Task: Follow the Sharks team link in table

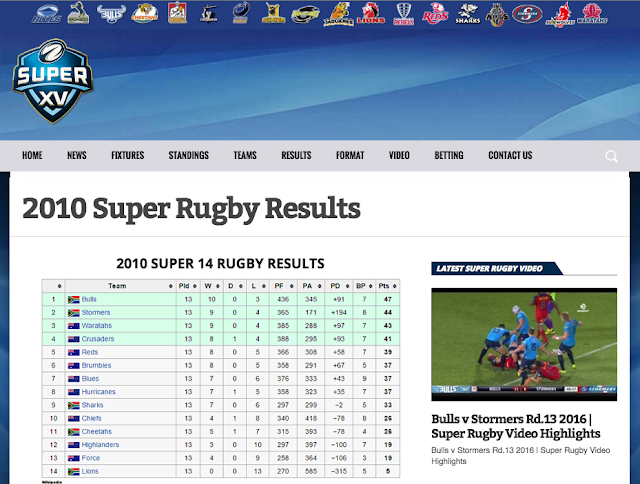Action: coord(92,405)
